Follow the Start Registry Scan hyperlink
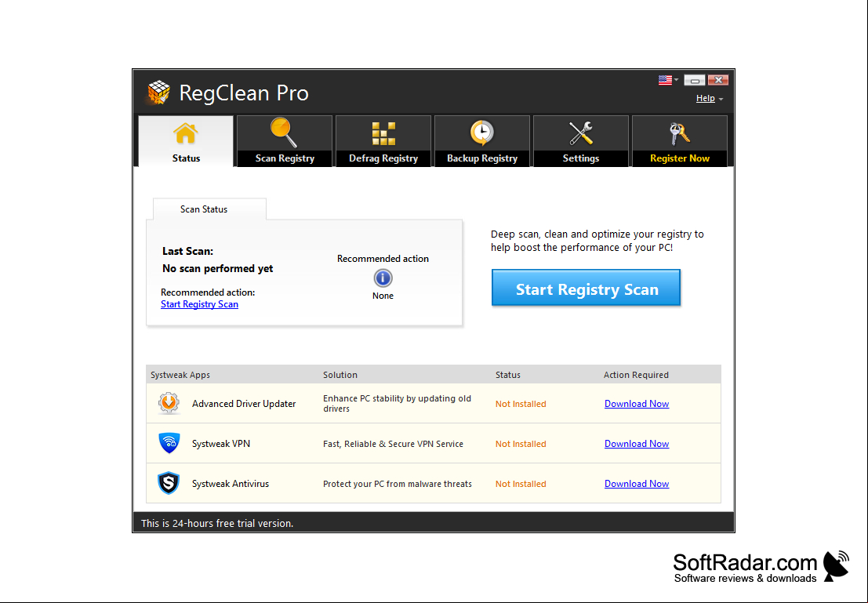Viewport: 868px width, 603px height. [199, 304]
